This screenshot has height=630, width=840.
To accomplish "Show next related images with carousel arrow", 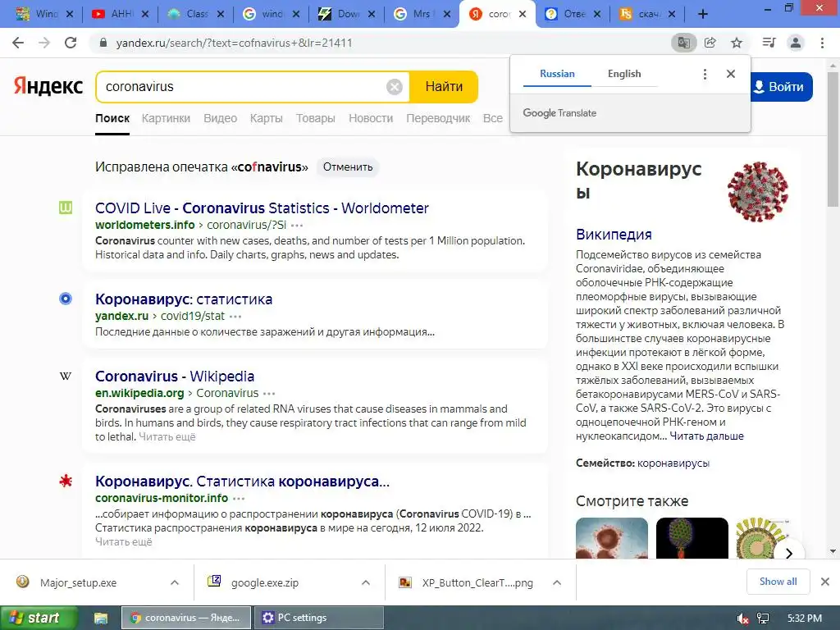I will click(x=788, y=553).
